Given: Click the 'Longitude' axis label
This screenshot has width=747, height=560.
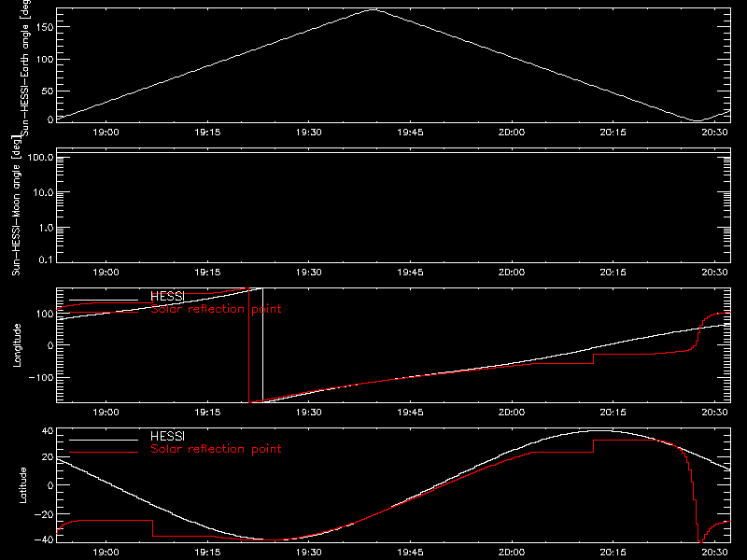Looking at the screenshot, I should 17,345.
